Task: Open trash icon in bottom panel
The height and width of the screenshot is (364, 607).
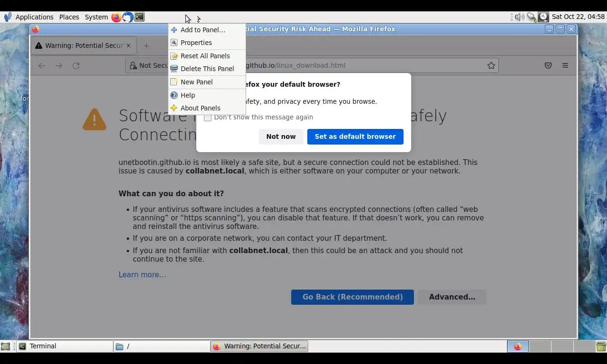Action: coord(601,346)
